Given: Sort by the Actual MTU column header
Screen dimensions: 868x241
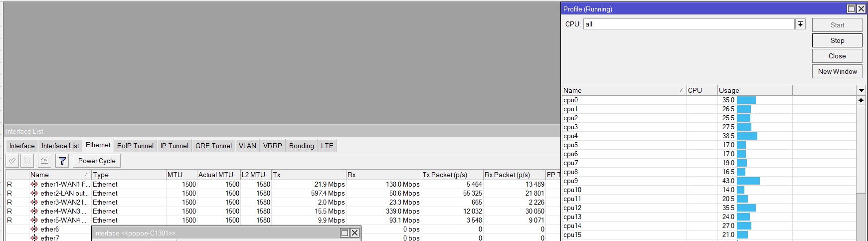Looking at the screenshot, I should [218, 175].
